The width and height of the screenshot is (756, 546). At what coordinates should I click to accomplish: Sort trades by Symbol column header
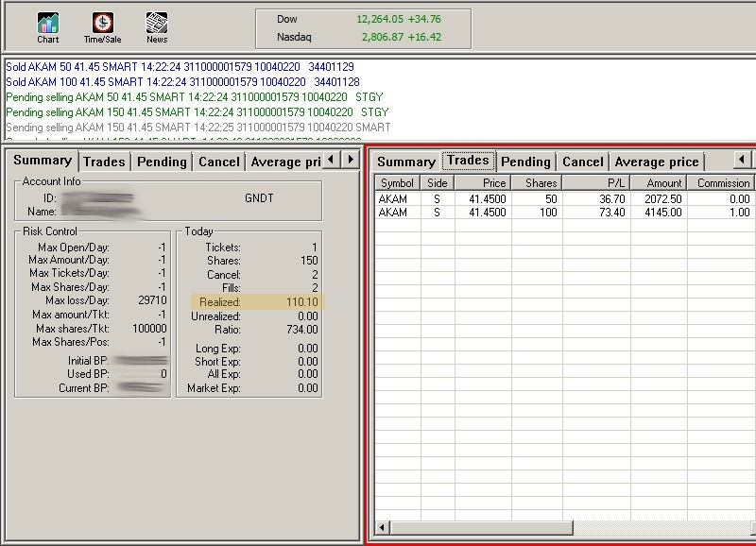398,183
